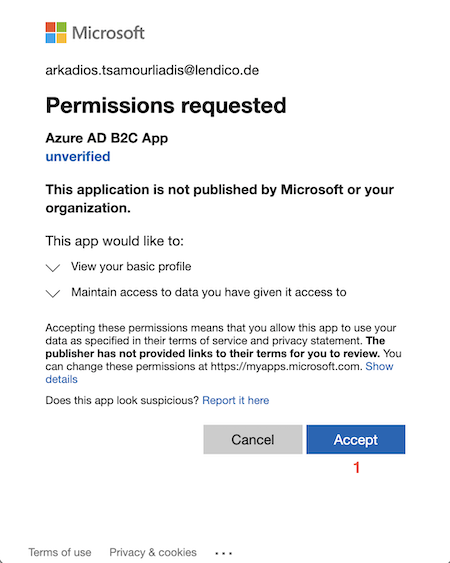Click the "This app would like to:" text
The image size is (450, 563).
point(115,241)
